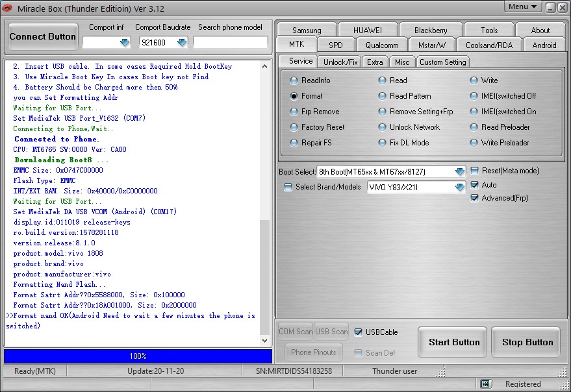This screenshot has width=571, height=392.
Task: Toggle the Auto checkbox
Action: (474, 185)
